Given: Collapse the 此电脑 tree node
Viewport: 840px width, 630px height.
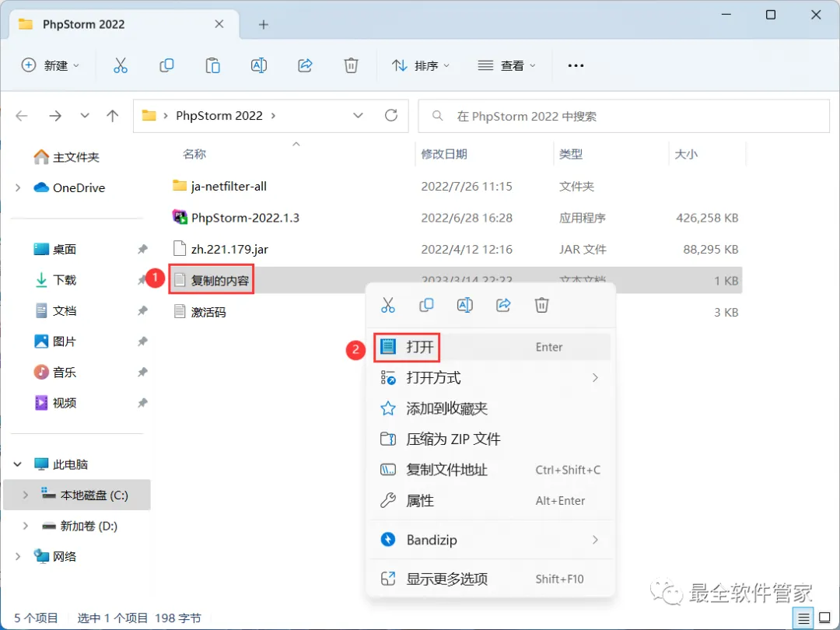Looking at the screenshot, I should (18, 464).
